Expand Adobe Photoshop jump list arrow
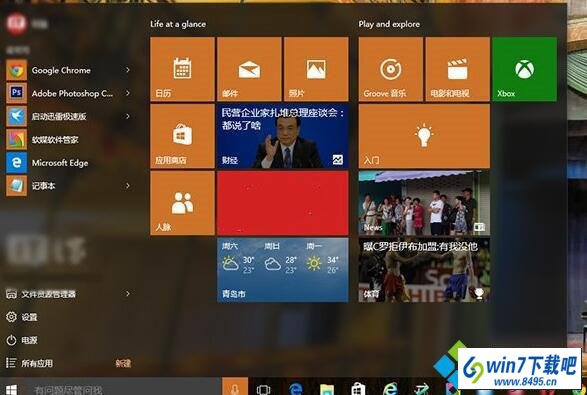The width and height of the screenshot is (587, 395). (128, 93)
